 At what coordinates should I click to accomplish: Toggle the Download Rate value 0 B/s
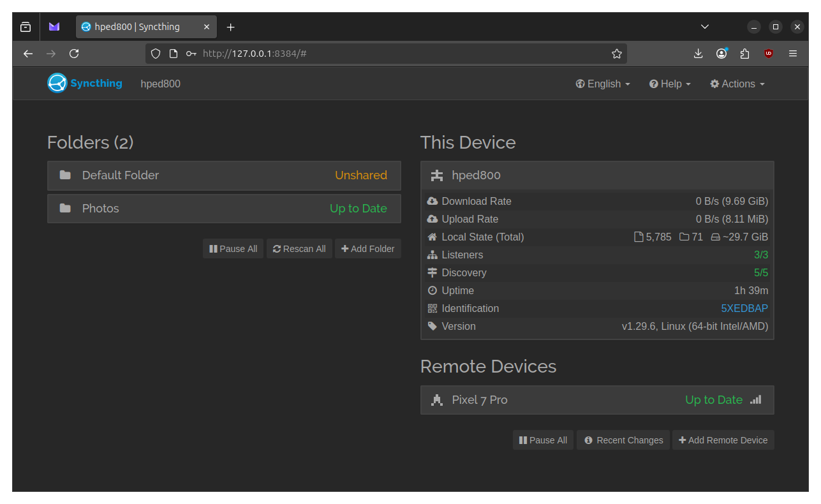click(732, 201)
